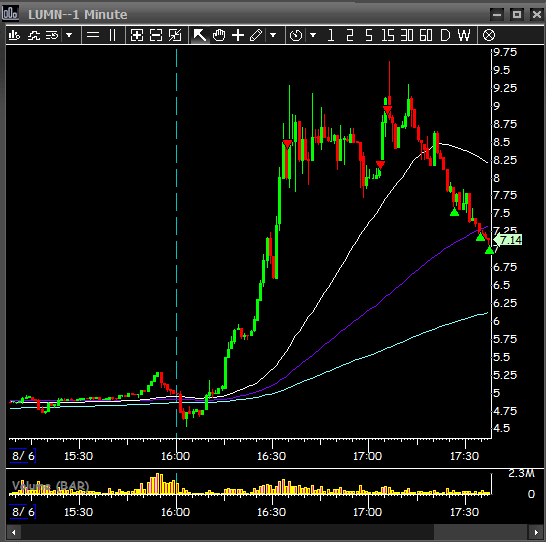
Task: Click the left arrow of horizontal scrollbar
Action: tap(14, 533)
